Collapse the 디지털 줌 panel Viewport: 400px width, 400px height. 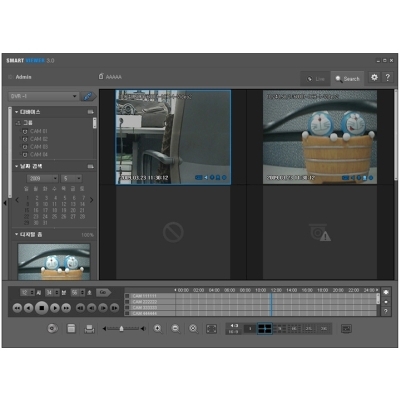(17, 235)
